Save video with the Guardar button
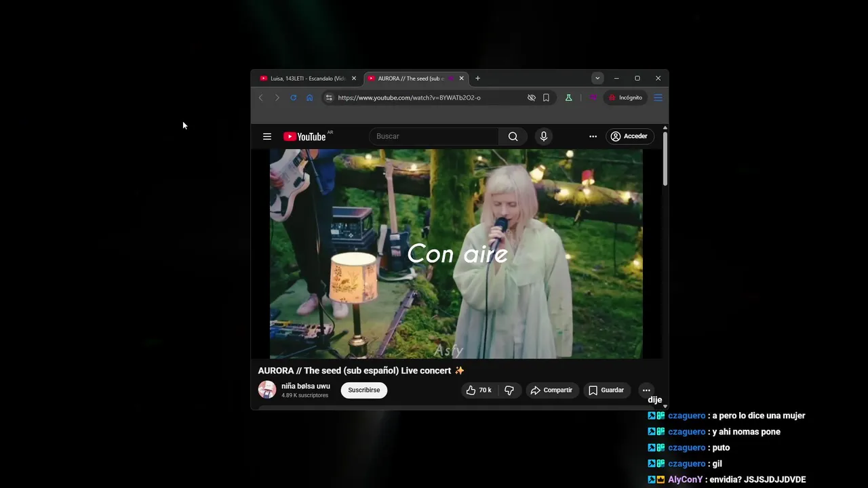 (x=606, y=390)
